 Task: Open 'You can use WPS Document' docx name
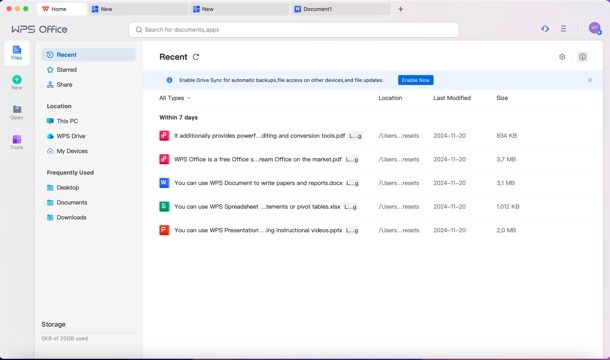click(x=258, y=183)
